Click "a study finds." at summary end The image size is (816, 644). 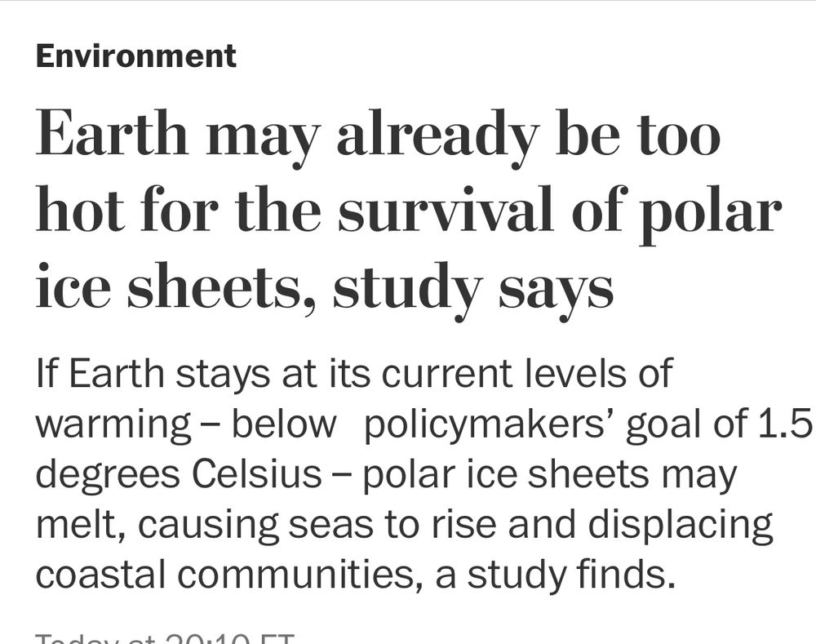[555, 574]
